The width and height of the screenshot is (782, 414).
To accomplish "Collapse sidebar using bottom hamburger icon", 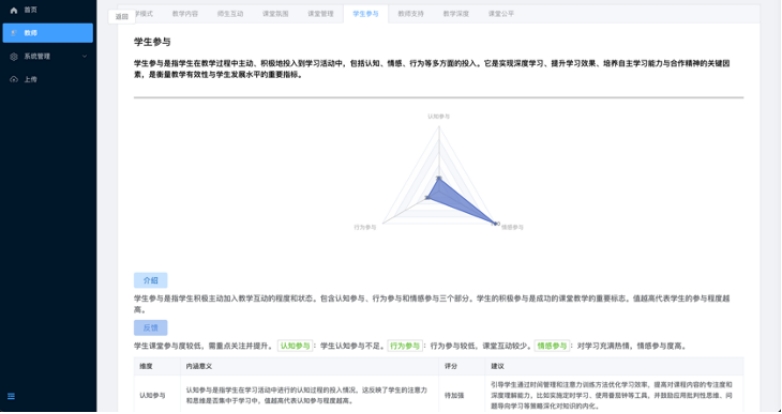I will coord(12,396).
